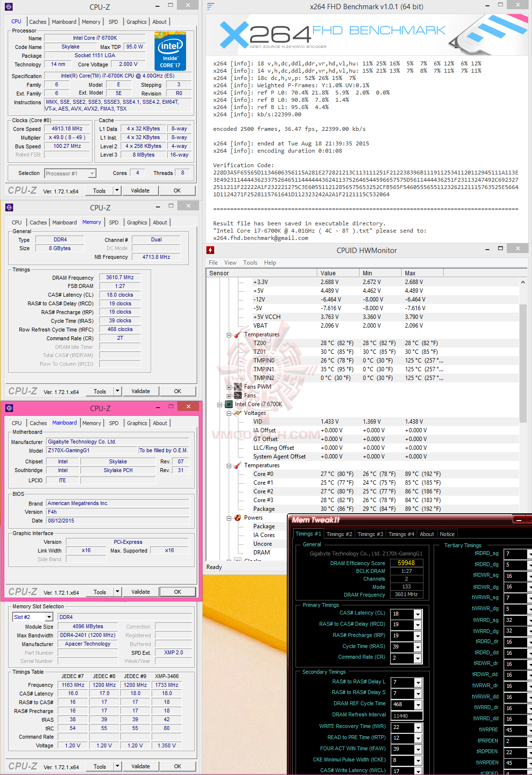Viewport: 532px width, 775px height.
Task: Switch to Timings #4 tab in MemTweakIt
Action: tap(401, 534)
